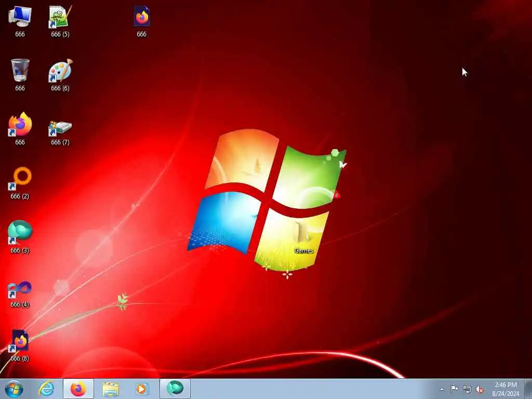Switch to teal bubble app in taskbar
The width and height of the screenshot is (532, 399).
[x=175, y=389]
